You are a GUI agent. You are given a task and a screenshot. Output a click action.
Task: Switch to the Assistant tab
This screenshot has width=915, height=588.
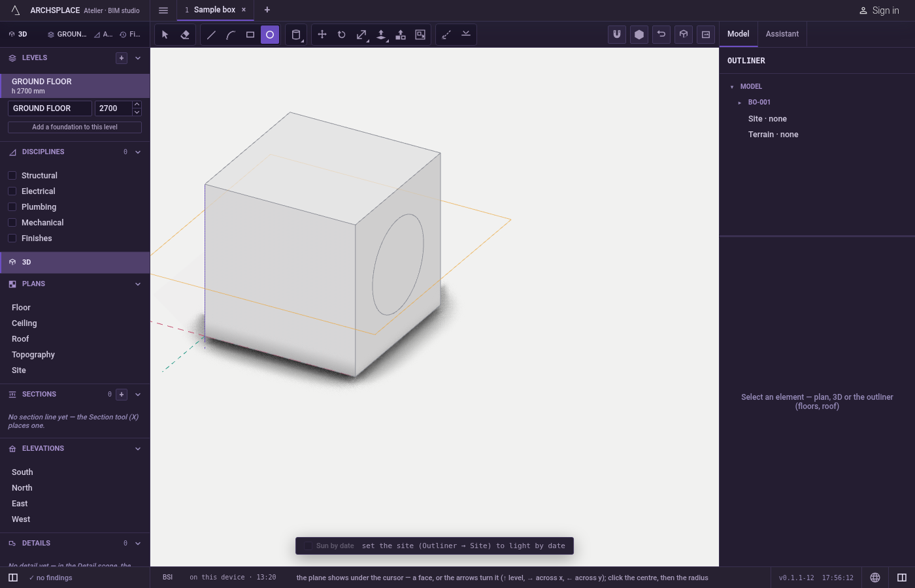tap(782, 34)
